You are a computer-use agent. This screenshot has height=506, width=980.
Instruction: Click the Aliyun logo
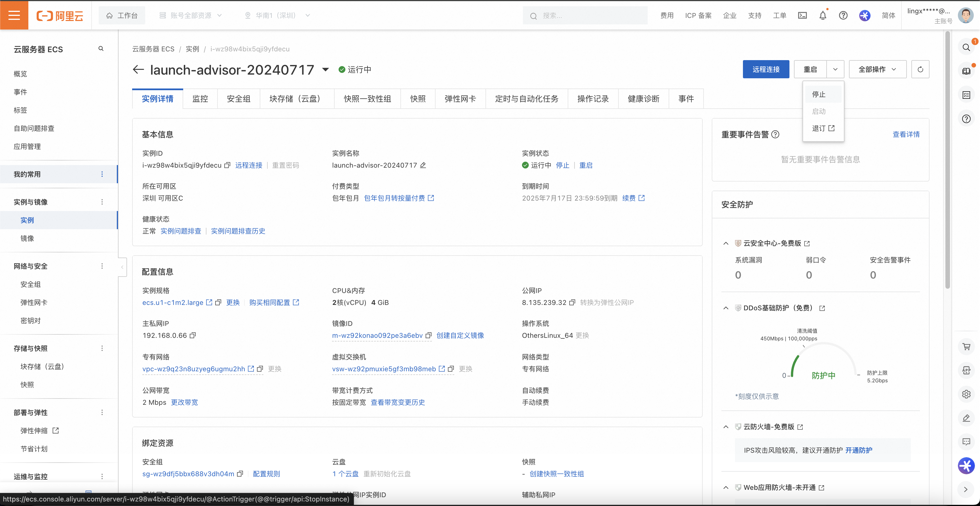tap(60, 16)
